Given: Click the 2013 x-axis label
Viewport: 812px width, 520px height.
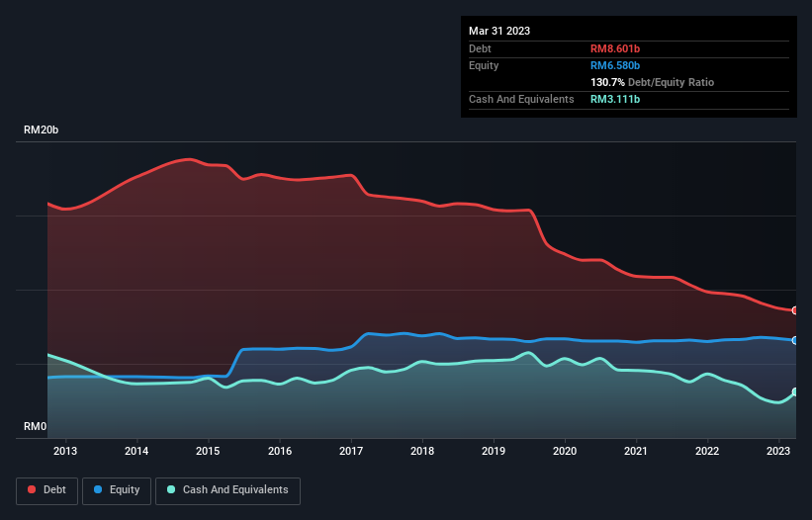Looking at the screenshot, I should click(65, 451).
